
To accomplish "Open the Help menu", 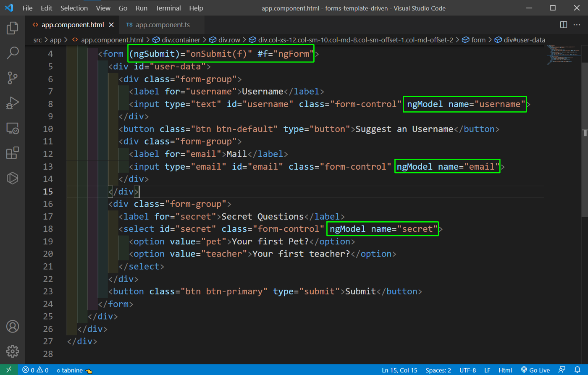I will 196,8.
